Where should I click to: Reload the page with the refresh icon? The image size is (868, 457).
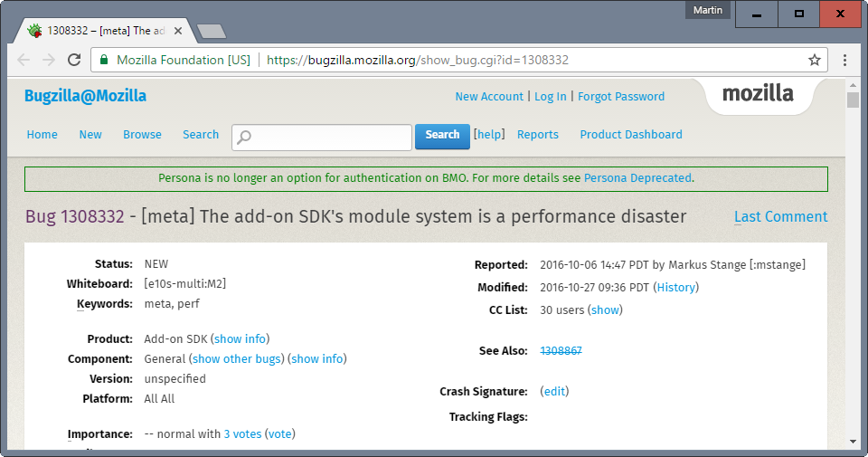[x=74, y=60]
